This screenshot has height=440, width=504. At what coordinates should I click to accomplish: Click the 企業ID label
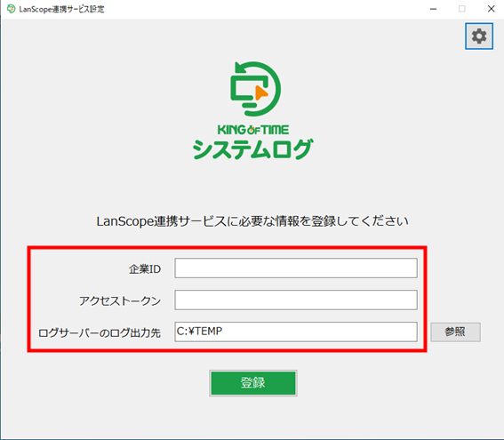[x=145, y=269]
